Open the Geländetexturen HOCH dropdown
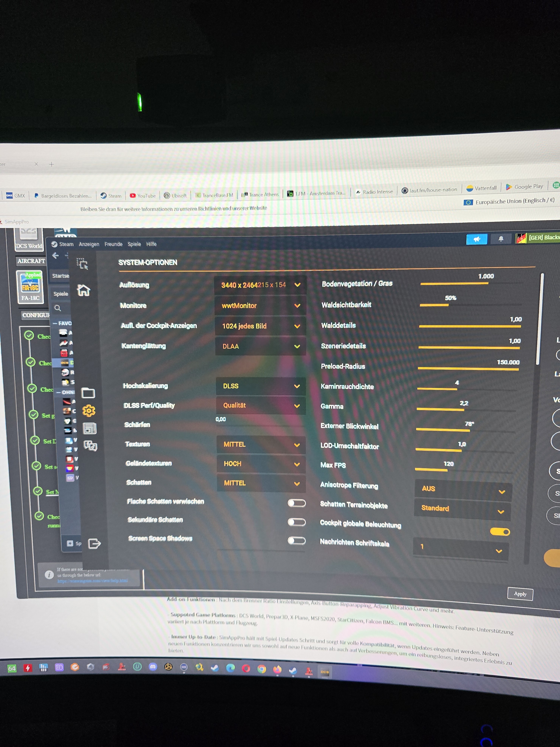 [261, 464]
